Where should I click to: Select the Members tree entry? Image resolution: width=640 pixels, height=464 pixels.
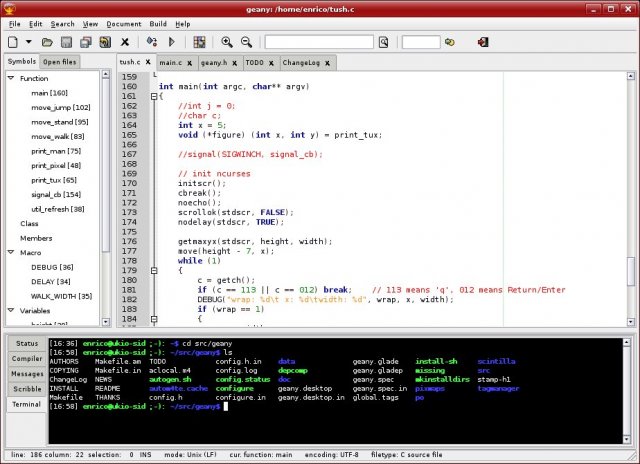[36, 238]
